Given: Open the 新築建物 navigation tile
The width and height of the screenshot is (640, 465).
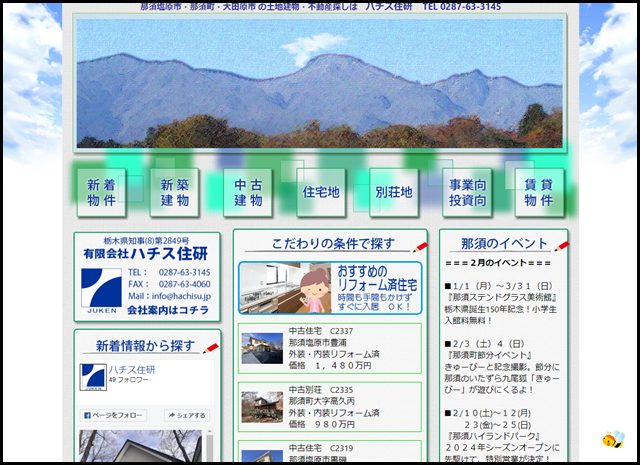Looking at the screenshot, I should [174, 192].
